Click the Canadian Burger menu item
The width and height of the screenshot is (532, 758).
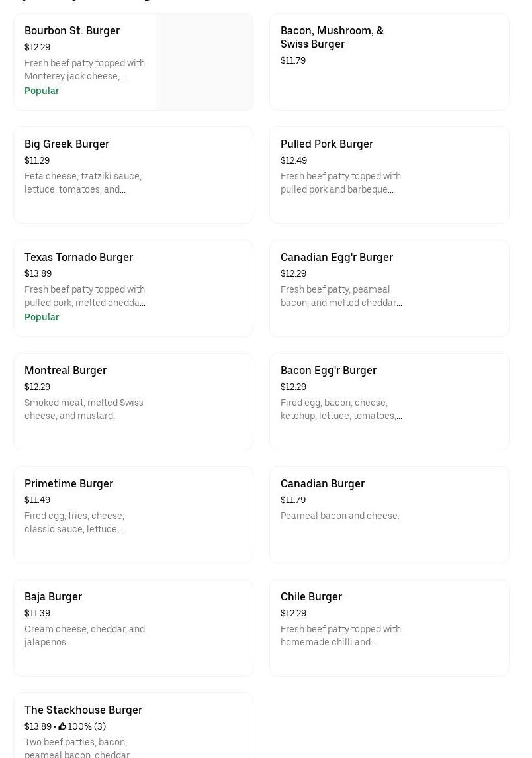tap(389, 514)
